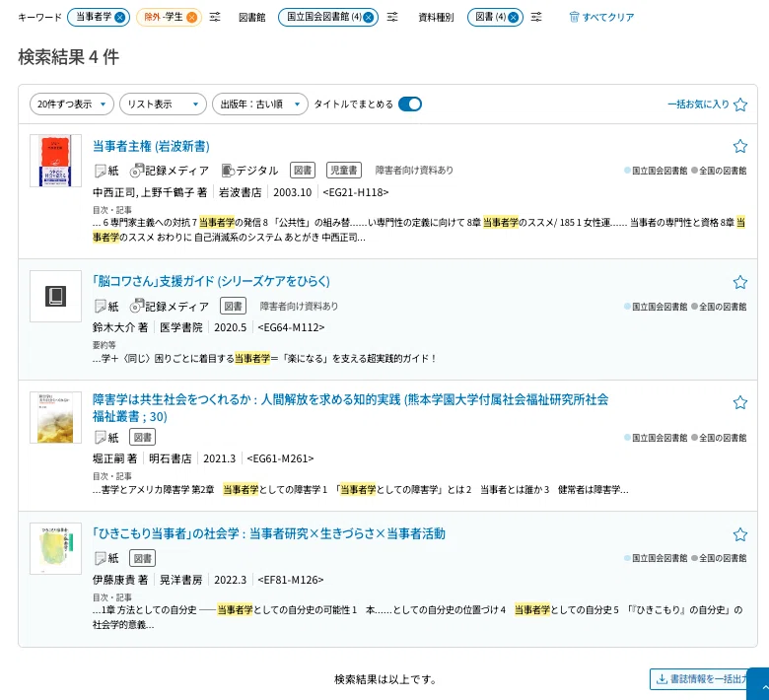Image resolution: width=769 pixels, height=700 pixels.
Task: Click 国立国会図書館 indicator on 当事者主権 row
Action: pyautogui.click(x=656, y=171)
